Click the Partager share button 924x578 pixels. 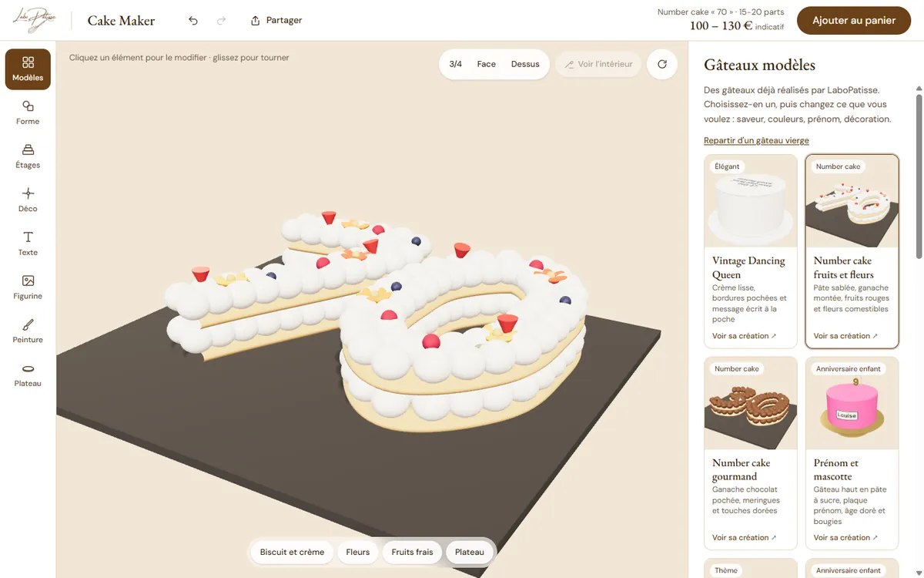(x=276, y=21)
